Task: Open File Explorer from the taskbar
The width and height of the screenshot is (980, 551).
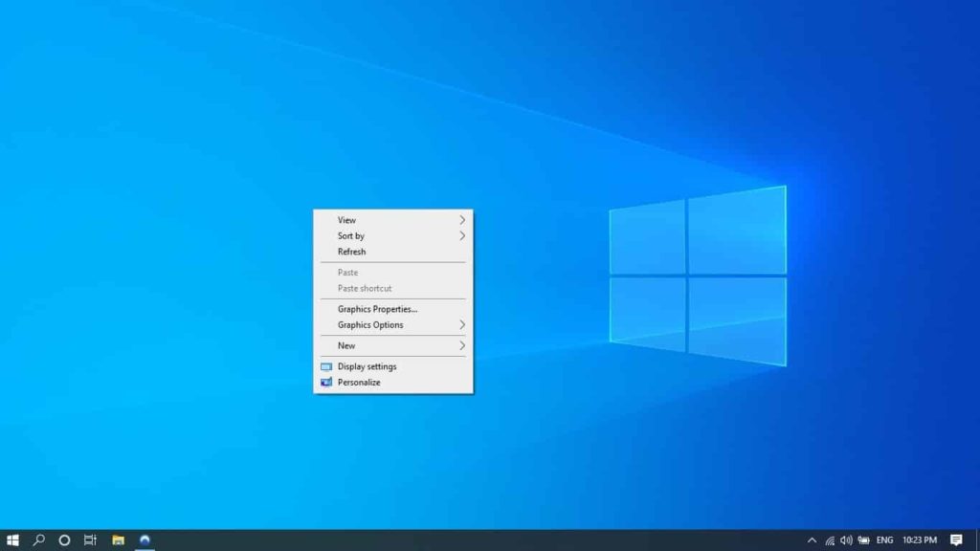Action: 118,540
